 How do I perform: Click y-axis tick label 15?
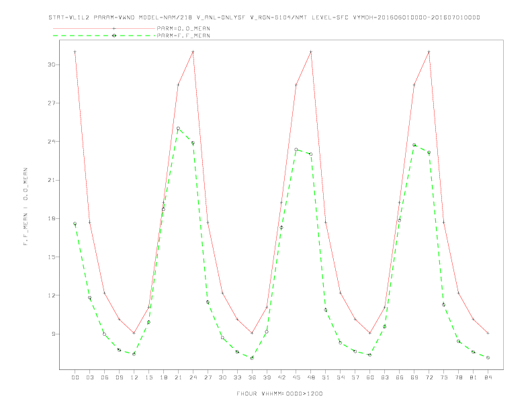(52, 257)
